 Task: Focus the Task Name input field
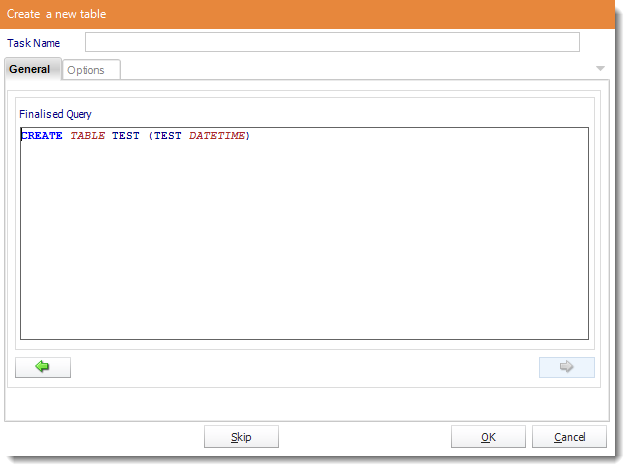pyautogui.click(x=332, y=42)
